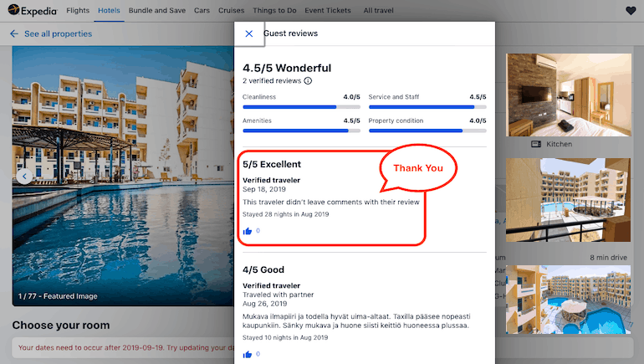644x364 pixels.
Task: Open the Cars tab
Action: (202, 10)
